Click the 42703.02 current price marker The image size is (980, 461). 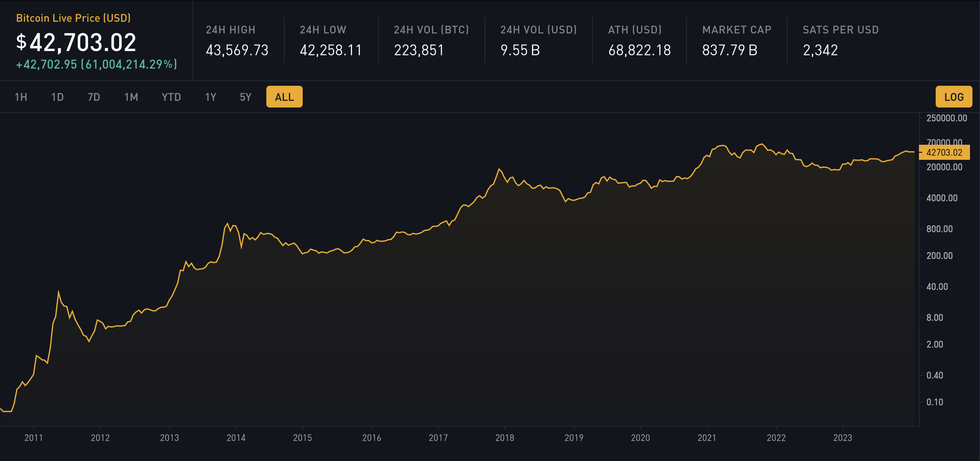click(944, 152)
